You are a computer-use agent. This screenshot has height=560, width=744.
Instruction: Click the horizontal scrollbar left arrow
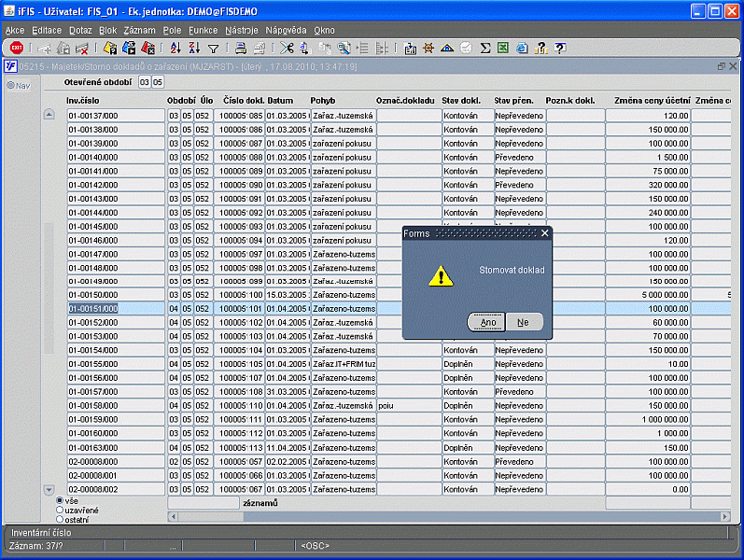click(173, 516)
